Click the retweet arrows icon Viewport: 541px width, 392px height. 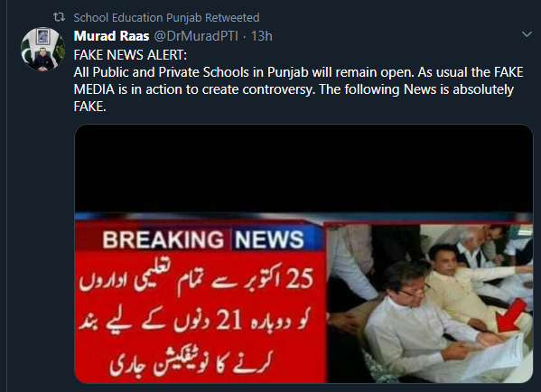point(59,17)
